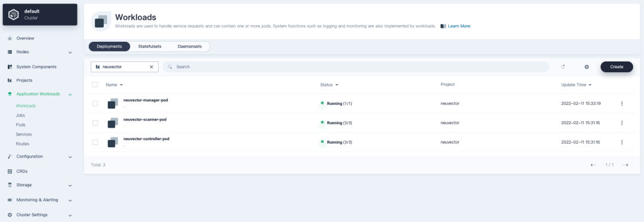Open table column settings gear

pyautogui.click(x=587, y=67)
